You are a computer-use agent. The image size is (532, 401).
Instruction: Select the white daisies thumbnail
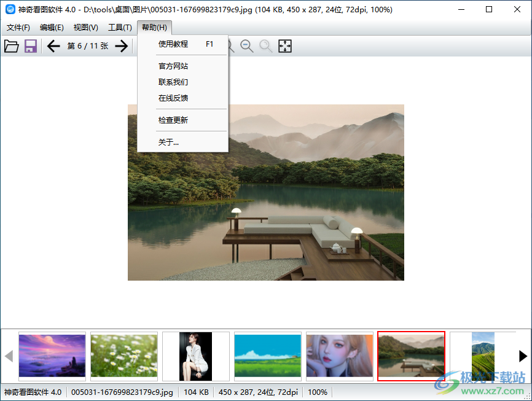[x=124, y=356]
